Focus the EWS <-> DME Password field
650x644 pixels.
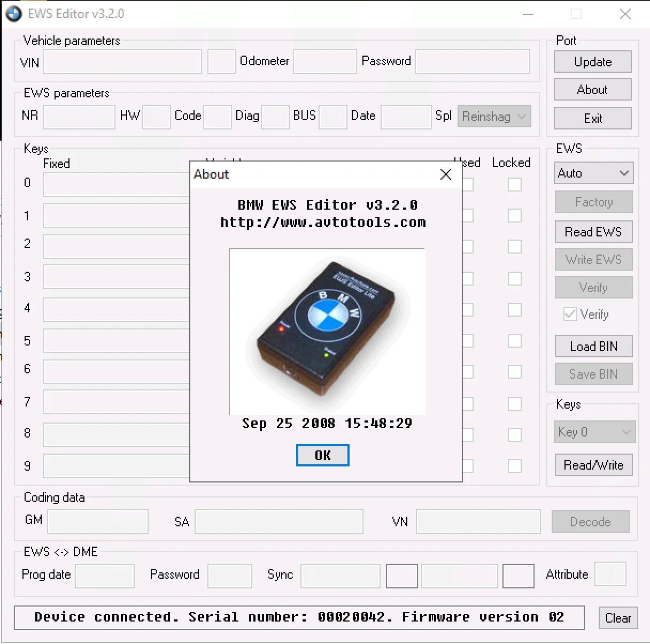(x=230, y=576)
